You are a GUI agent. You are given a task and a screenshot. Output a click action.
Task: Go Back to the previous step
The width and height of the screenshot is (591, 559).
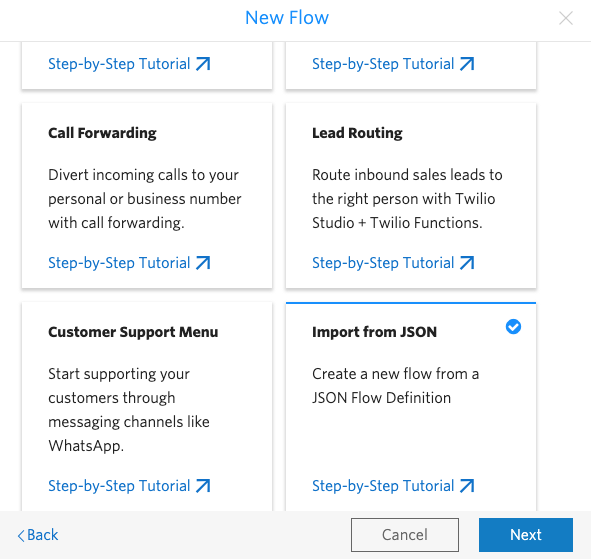tap(38, 535)
